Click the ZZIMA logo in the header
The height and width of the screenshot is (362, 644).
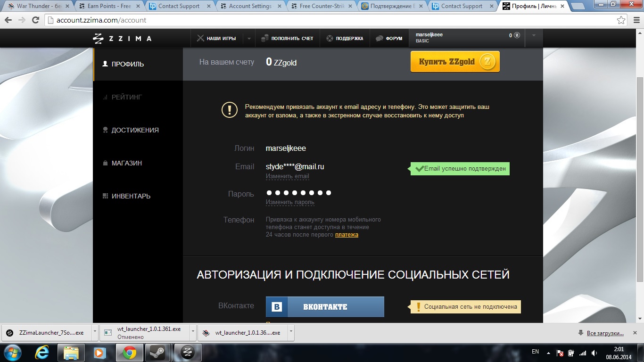122,38
